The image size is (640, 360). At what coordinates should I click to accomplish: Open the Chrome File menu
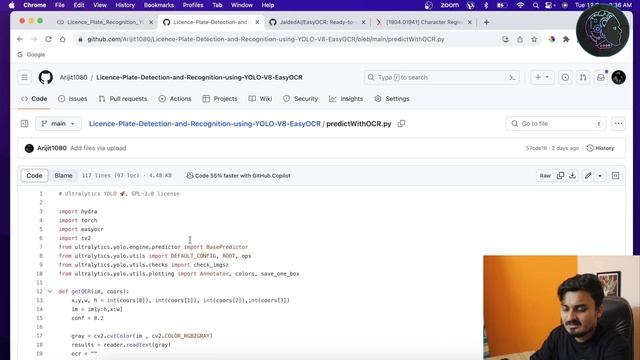tap(60, 5)
